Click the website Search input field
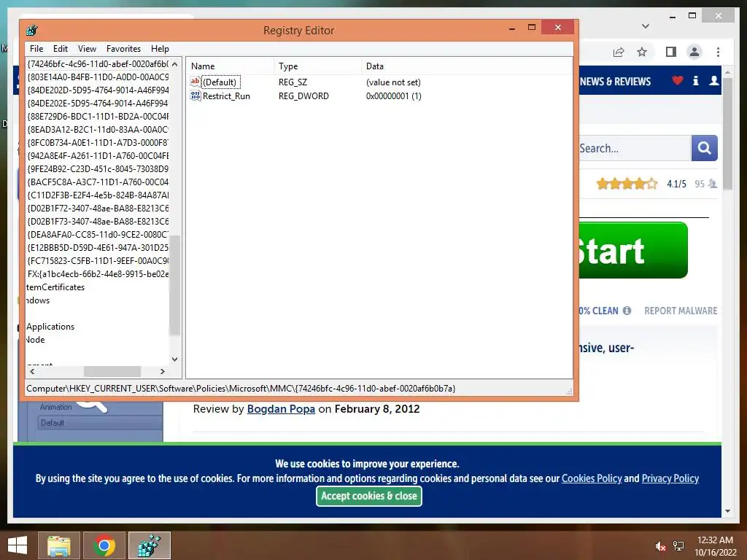747x560 pixels. click(635, 148)
